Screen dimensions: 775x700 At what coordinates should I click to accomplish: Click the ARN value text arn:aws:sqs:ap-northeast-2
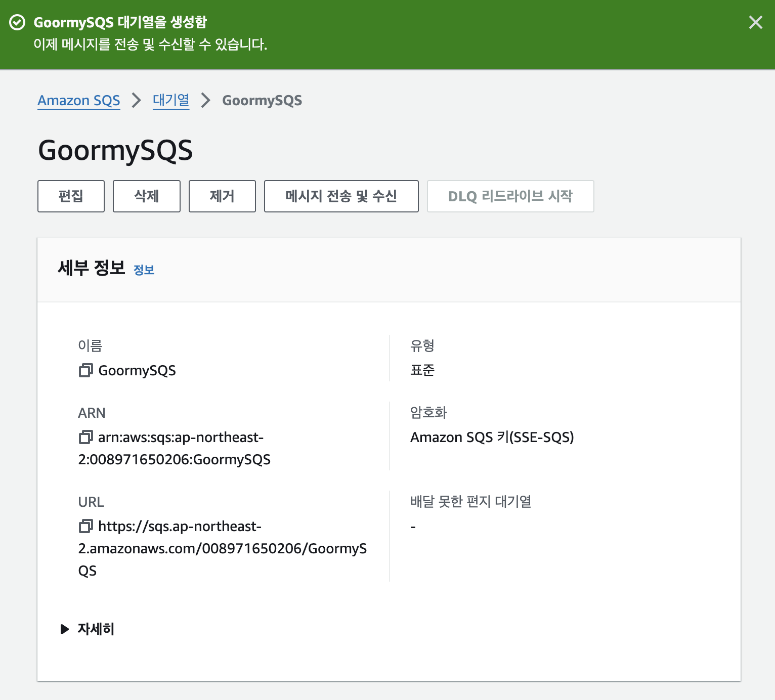(175, 448)
